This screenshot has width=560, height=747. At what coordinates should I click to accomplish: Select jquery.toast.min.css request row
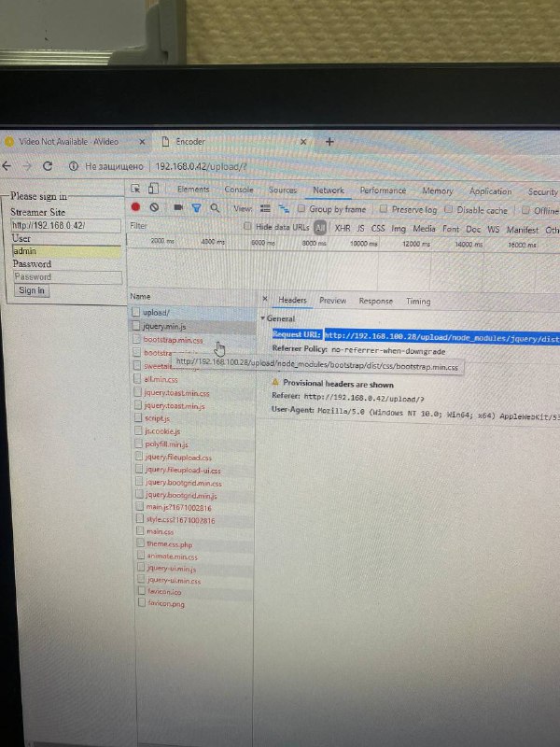[193, 393]
